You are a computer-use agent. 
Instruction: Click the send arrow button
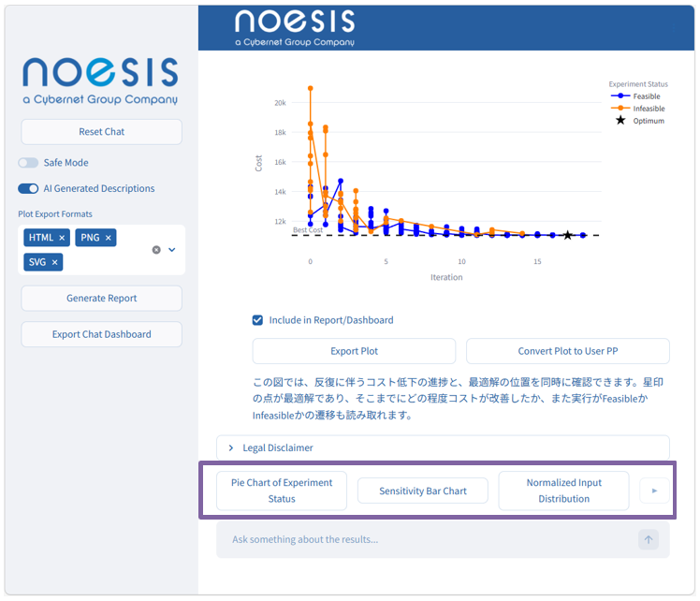[649, 539]
